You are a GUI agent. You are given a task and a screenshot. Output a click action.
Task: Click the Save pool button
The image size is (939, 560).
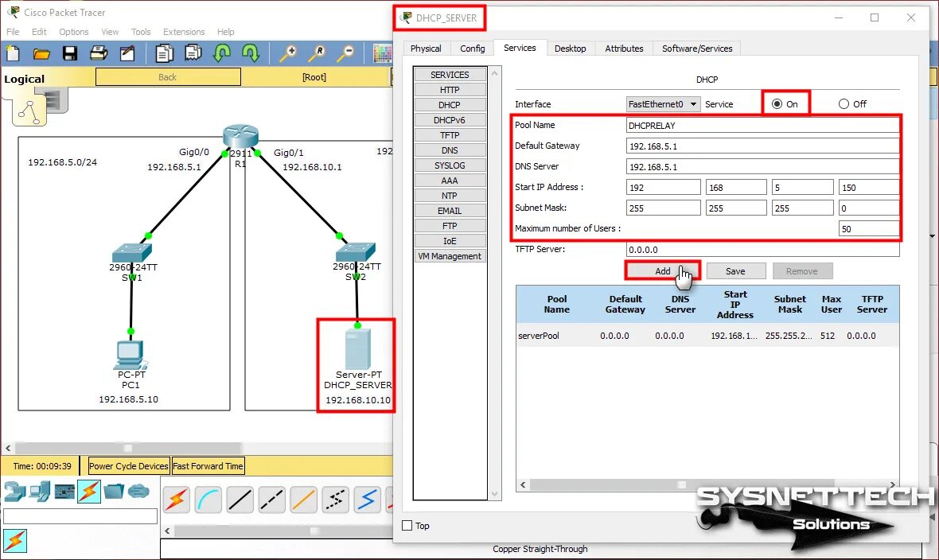pos(735,271)
